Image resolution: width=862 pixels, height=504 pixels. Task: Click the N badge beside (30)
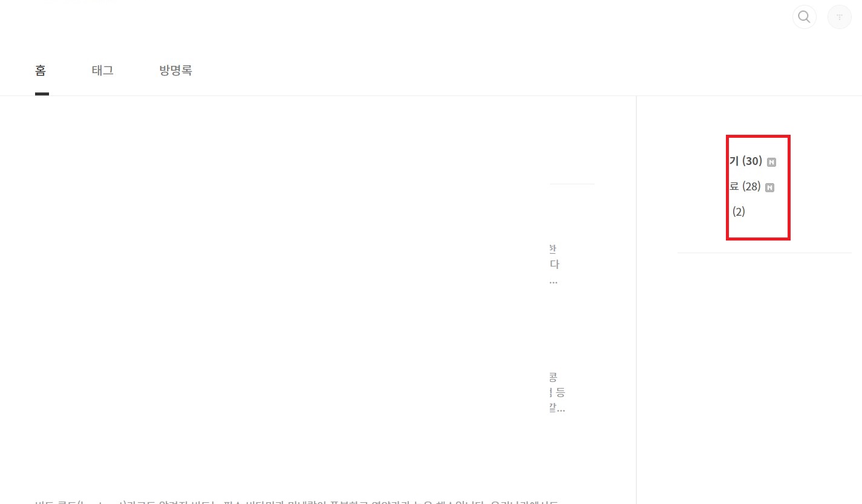tap(771, 162)
